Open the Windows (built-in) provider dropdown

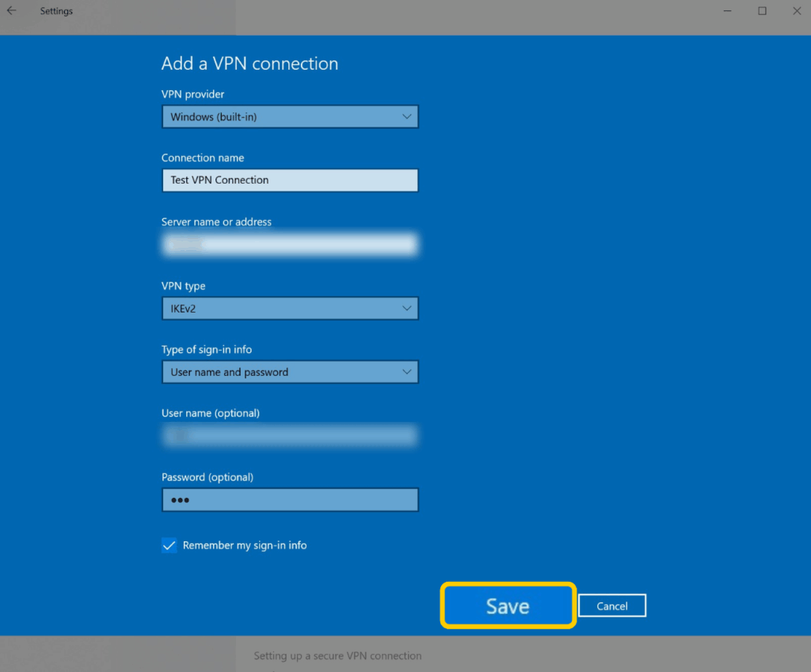click(289, 116)
